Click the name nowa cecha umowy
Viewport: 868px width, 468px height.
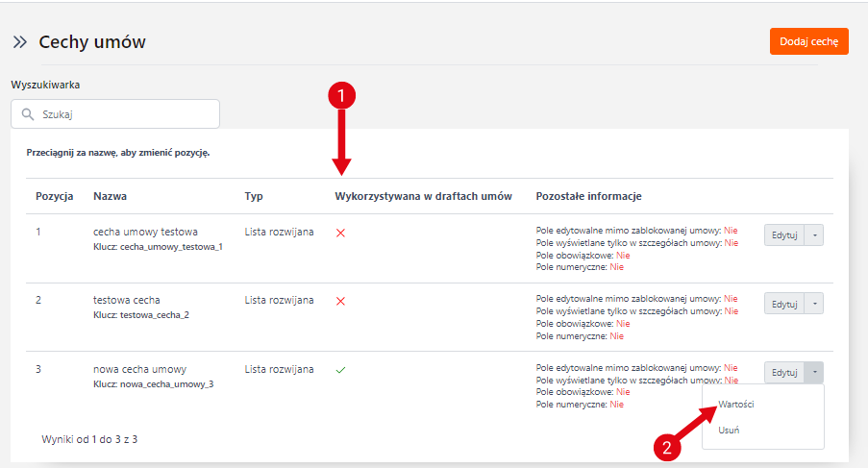tap(139, 369)
